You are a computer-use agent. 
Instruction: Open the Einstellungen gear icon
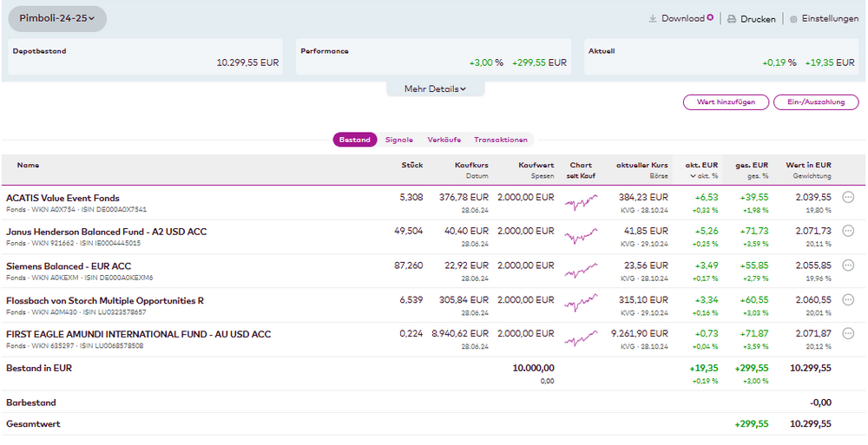(x=793, y=18)
